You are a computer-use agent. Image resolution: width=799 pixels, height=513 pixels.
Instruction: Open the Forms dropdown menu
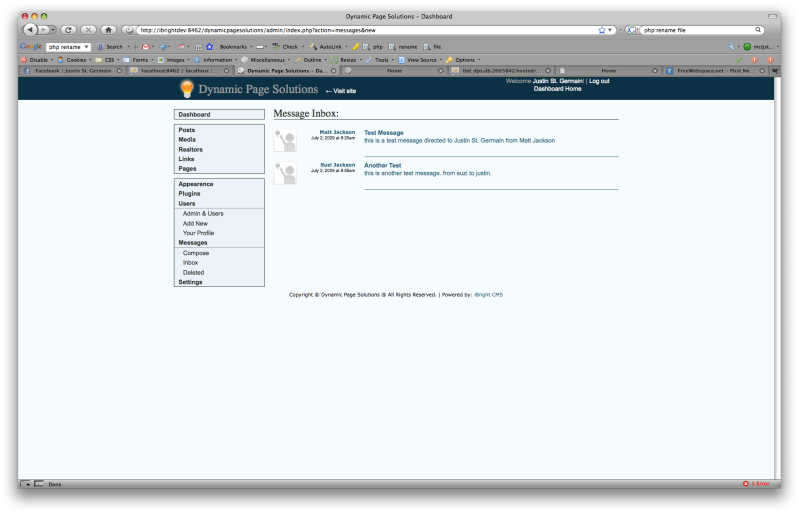[138, 60]
